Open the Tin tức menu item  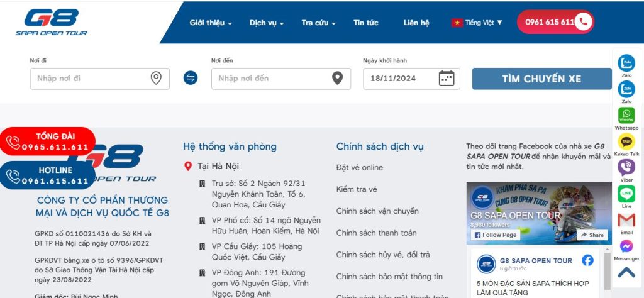[366, 23]
